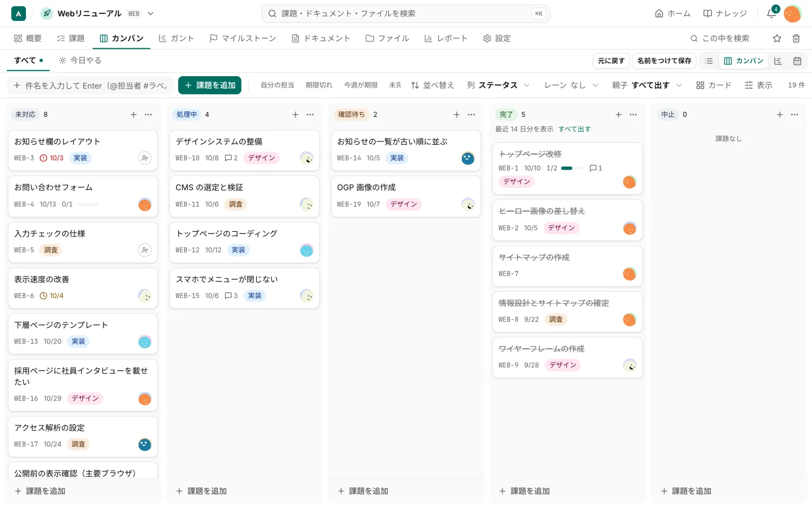Open user profile avatar
The image size is (812, 508).
792,14
